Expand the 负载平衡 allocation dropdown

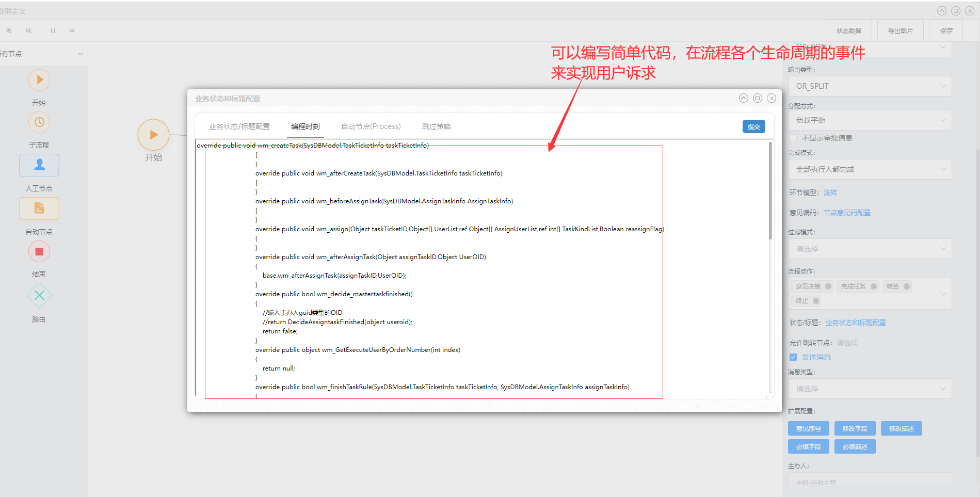coord(870,120)
